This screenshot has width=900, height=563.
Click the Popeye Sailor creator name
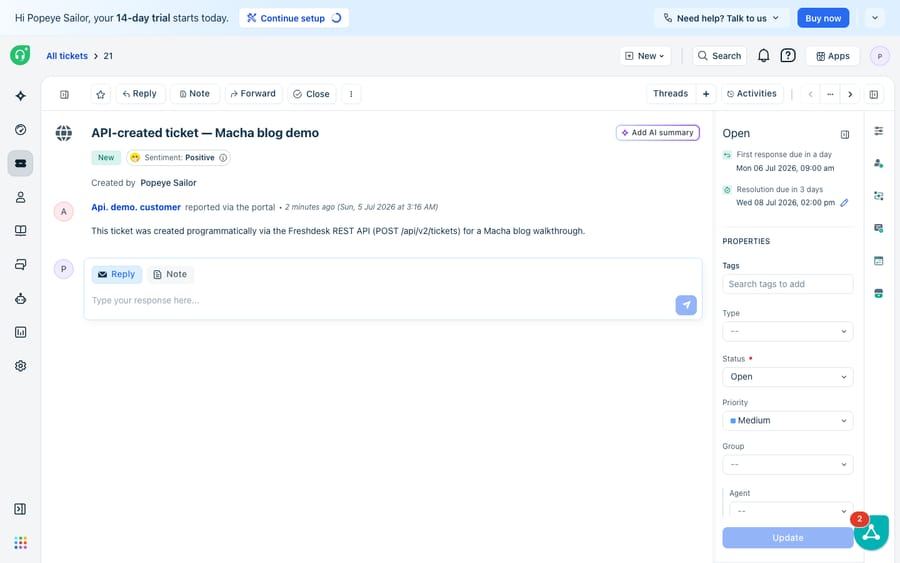pos(168,183)
